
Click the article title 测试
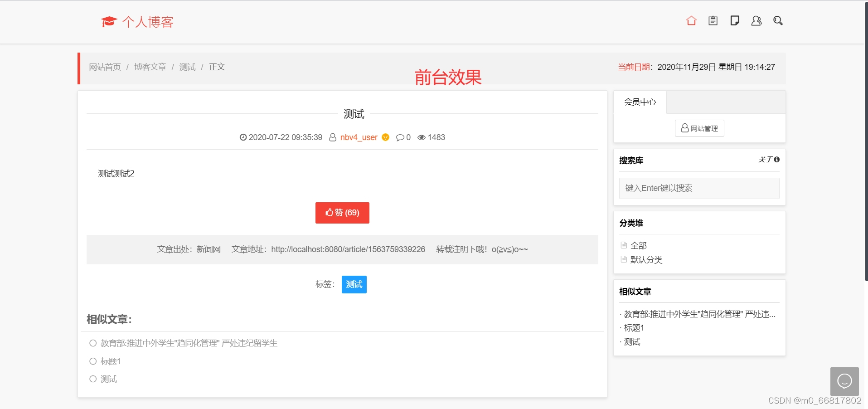pyautogui.click(x=354, y=114)
